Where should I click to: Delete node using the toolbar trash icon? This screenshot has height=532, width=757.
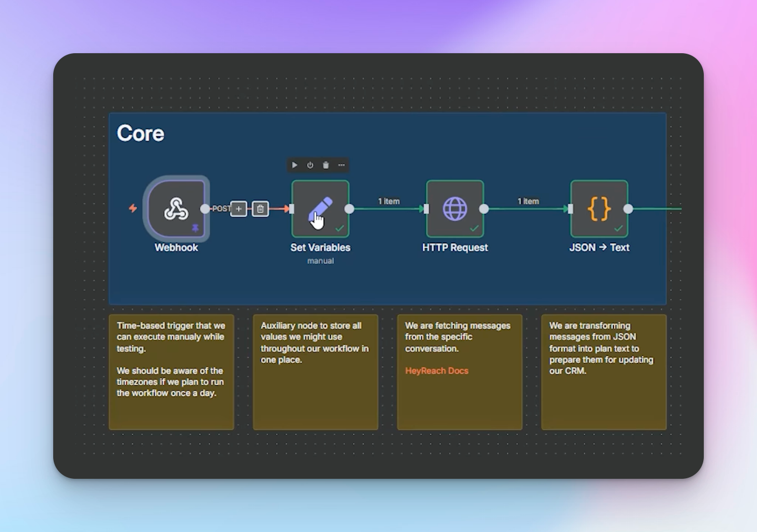coord(326,165)
